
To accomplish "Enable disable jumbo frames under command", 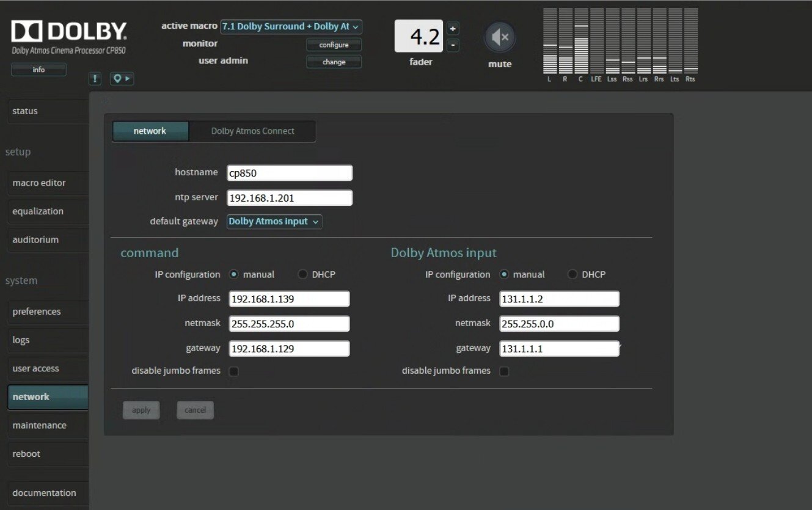I will pos(233,371).
